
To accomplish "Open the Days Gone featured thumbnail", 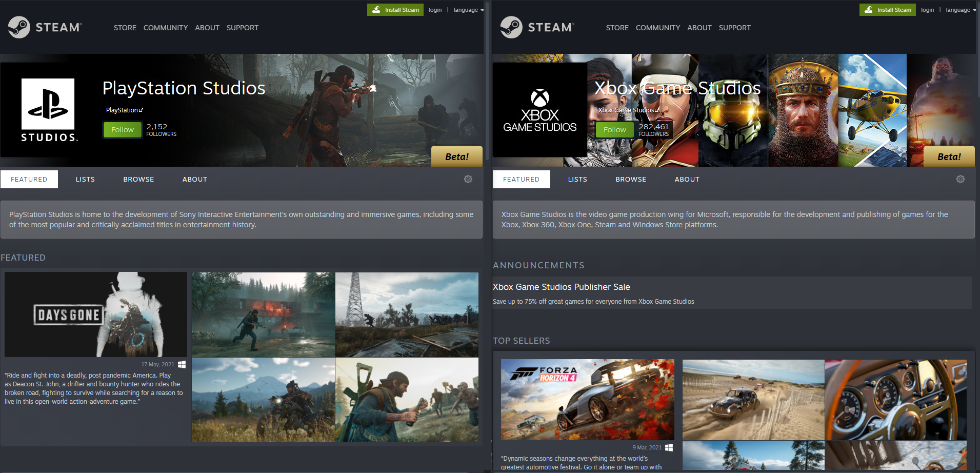I will 95,314.
